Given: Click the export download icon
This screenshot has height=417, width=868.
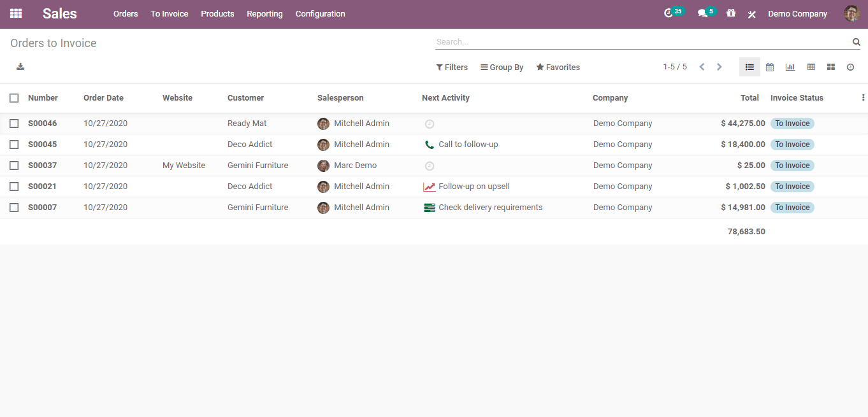Looking at the screenshot, I should [x=20, y=67].
